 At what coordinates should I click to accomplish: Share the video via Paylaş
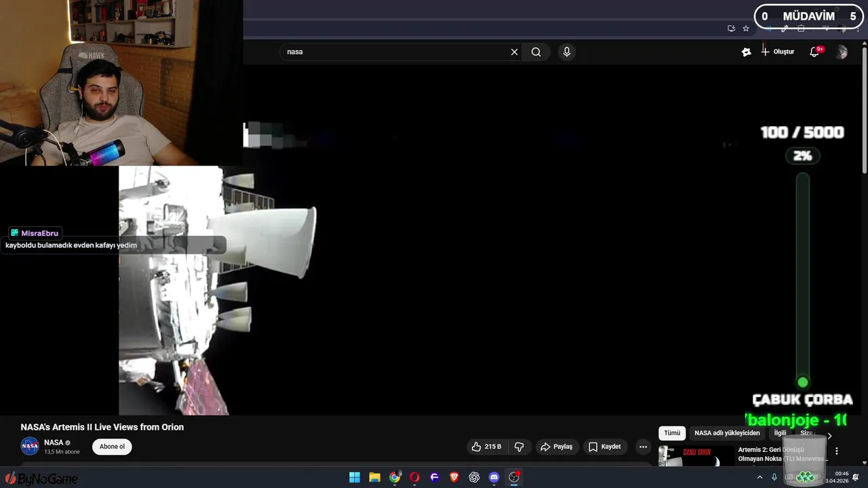pos(557,447)
